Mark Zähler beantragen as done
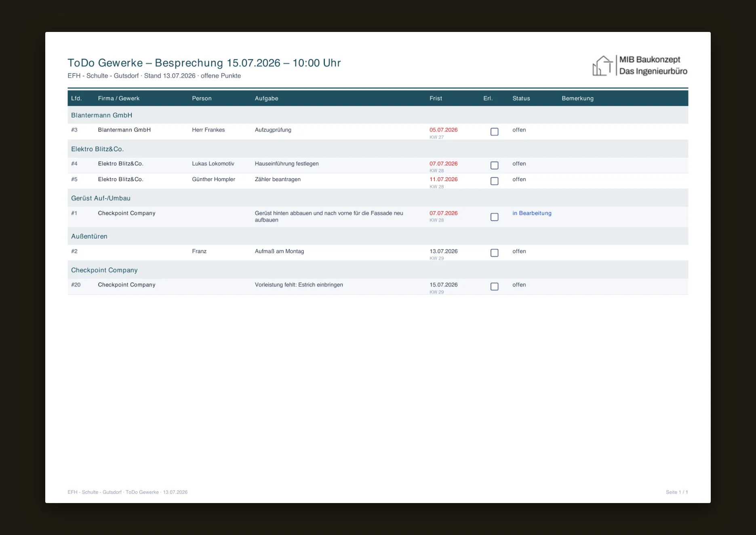756x535 pixels. tap(494, 181)
